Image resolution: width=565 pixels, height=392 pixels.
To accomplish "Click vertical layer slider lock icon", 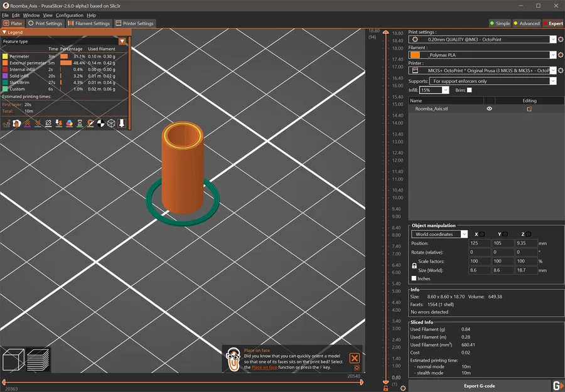I will pos(386,388).
